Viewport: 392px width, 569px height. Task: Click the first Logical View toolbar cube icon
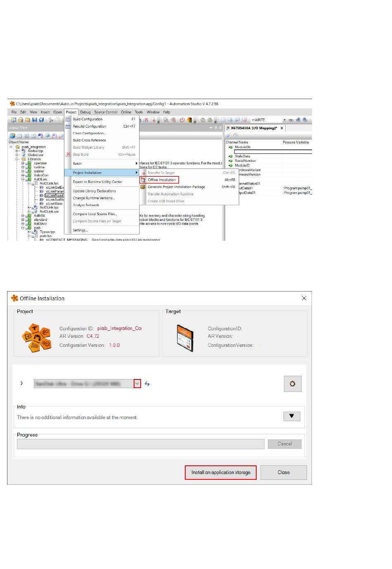pos(12,136)
